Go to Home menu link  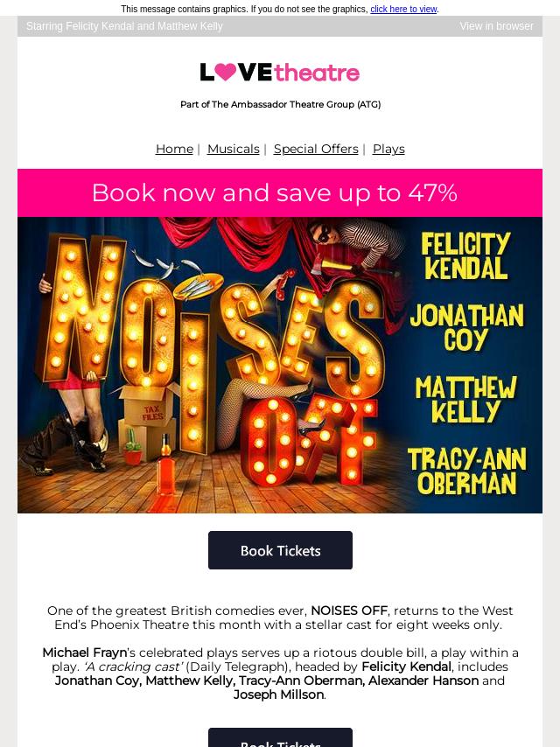pos(174,149)
